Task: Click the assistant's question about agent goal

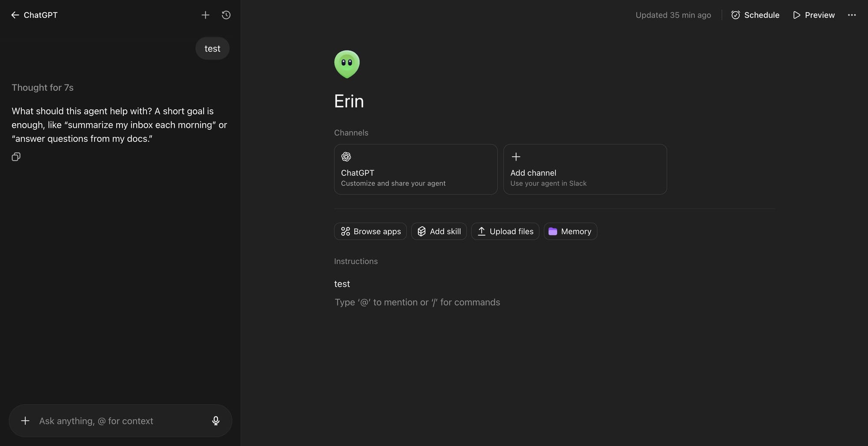Action: (x=119, y=125)
